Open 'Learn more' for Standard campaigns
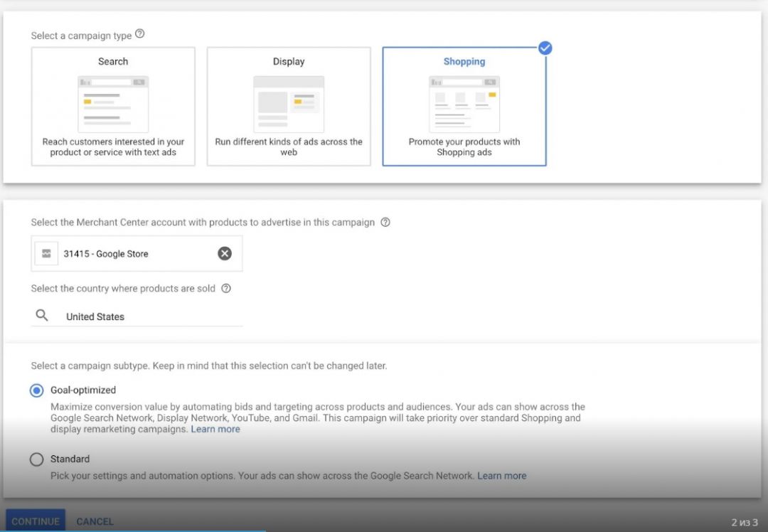 [x=501, y=475]
